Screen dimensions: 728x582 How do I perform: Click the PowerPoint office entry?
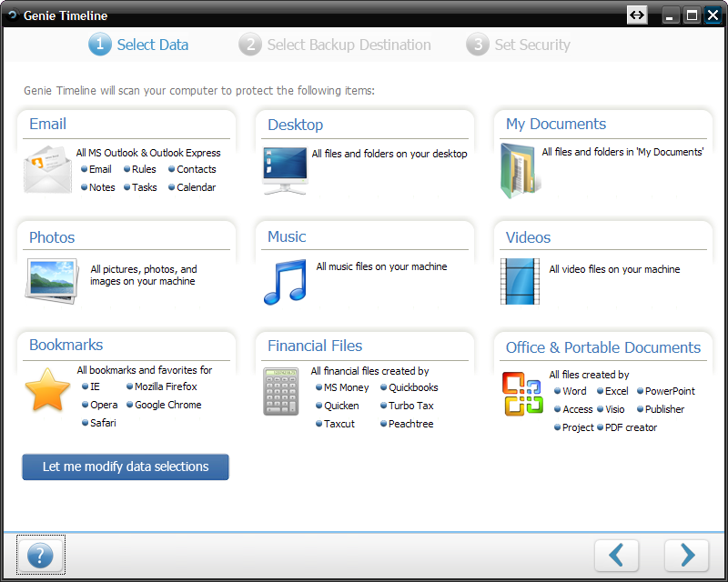(x=666, y=391)
